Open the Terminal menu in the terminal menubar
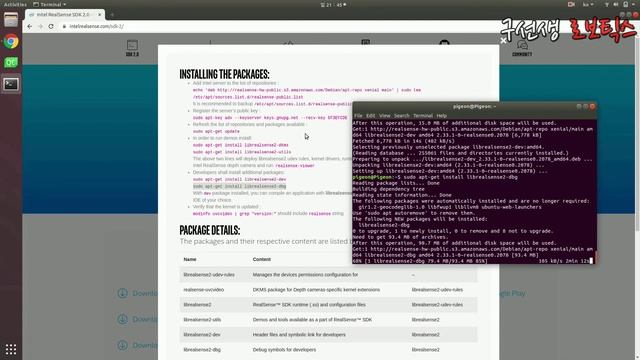Viewport: 640px width, 360px height. (423, 116)
